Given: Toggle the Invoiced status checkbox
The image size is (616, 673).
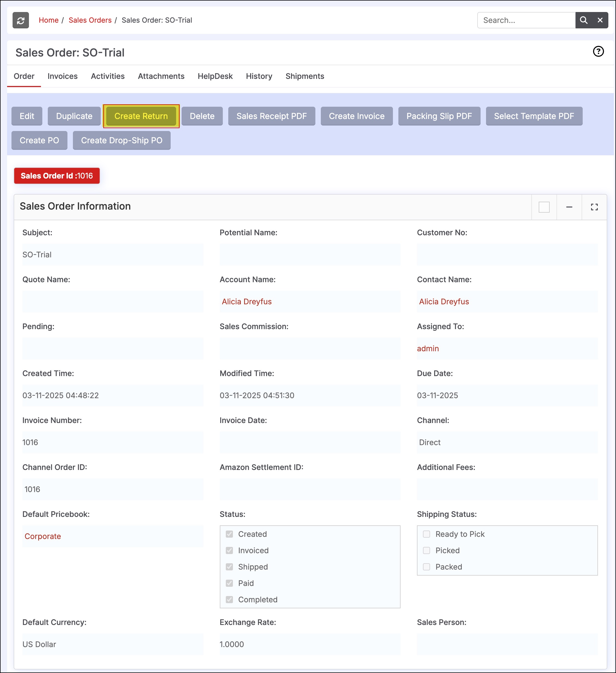Looking at the screenshot, I should [x=229, y=550].
